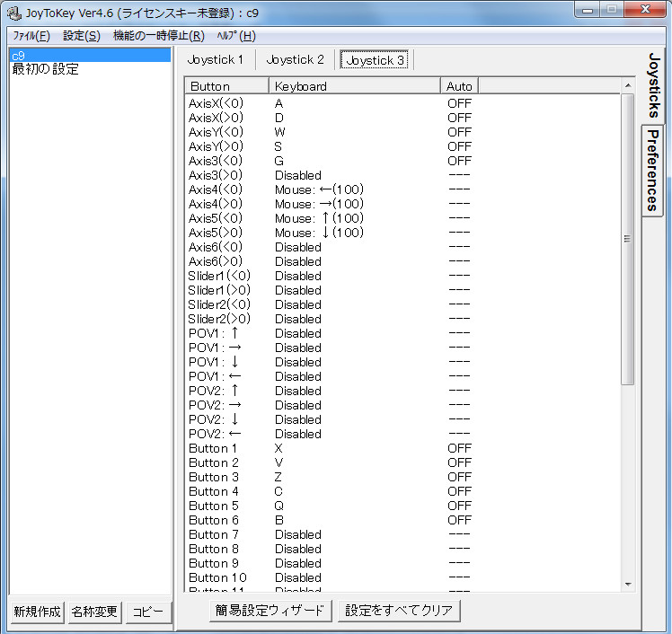Viewport: 672px width, 634px height.
Task: Select the Button 4 row
Action: [402, 491]
